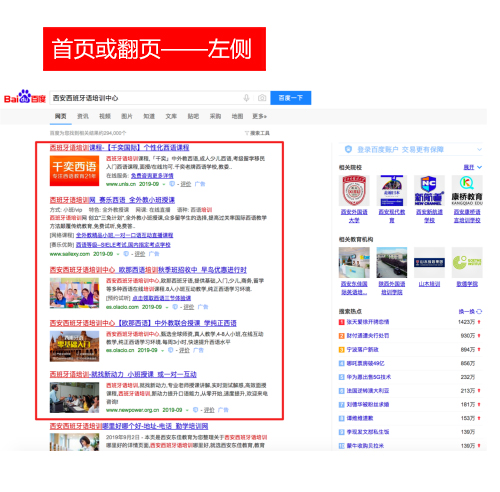This screenshot has height=492, width=500.
Task: Switch to the 采购 tab
Action: point(215,116)
